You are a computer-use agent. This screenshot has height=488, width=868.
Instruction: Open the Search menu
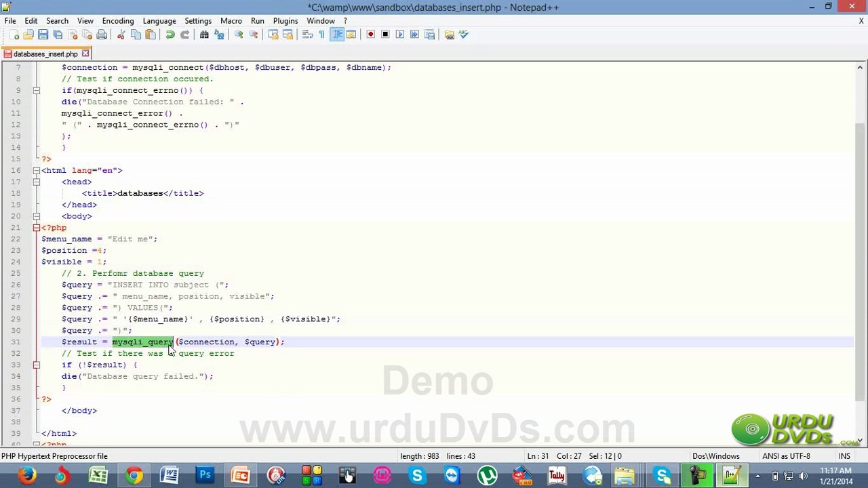pyautogui.click(x=57, y=21)
